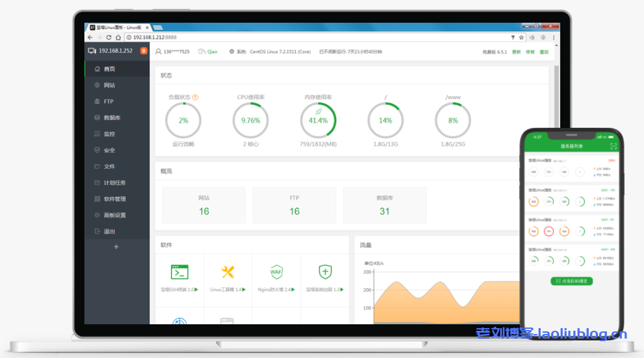This screenshot has height=358, width=644.
Task: Bookmark page with the star icon
Action: point(521,38)
